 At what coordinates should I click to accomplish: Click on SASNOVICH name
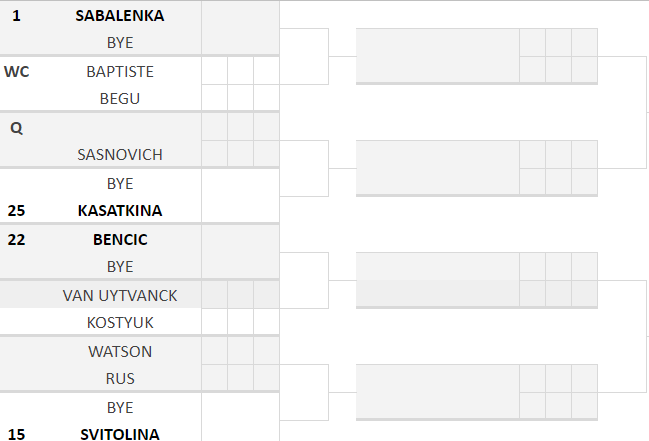point(120,155)
